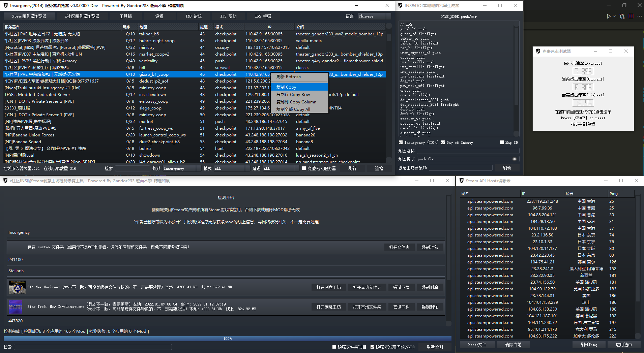Viewport: 644px width, 353px height.
Task: Clear the map mode field with X icon
Action: [515, 159]
